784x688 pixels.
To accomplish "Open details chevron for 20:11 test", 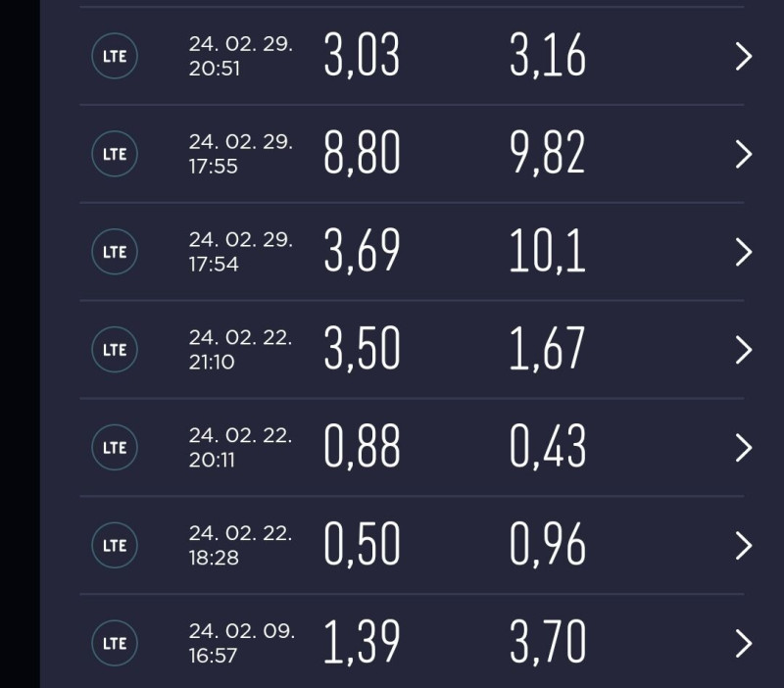I will (744, 448).
